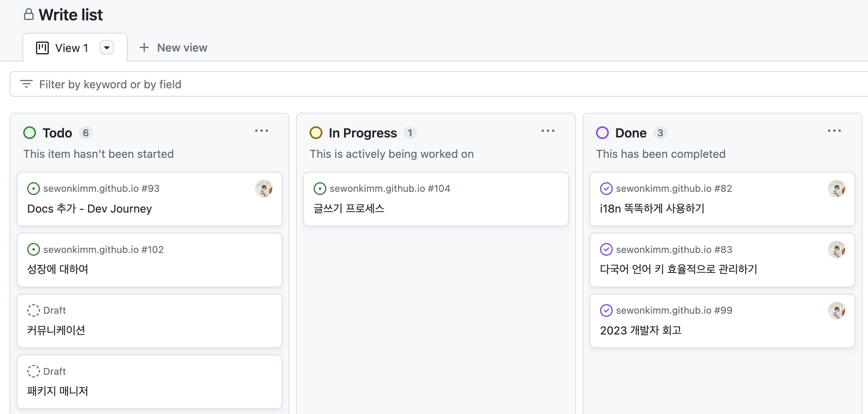Click the closed issue icon on #82
This screenshot has width=868, height=414.
tap(606, 188)
